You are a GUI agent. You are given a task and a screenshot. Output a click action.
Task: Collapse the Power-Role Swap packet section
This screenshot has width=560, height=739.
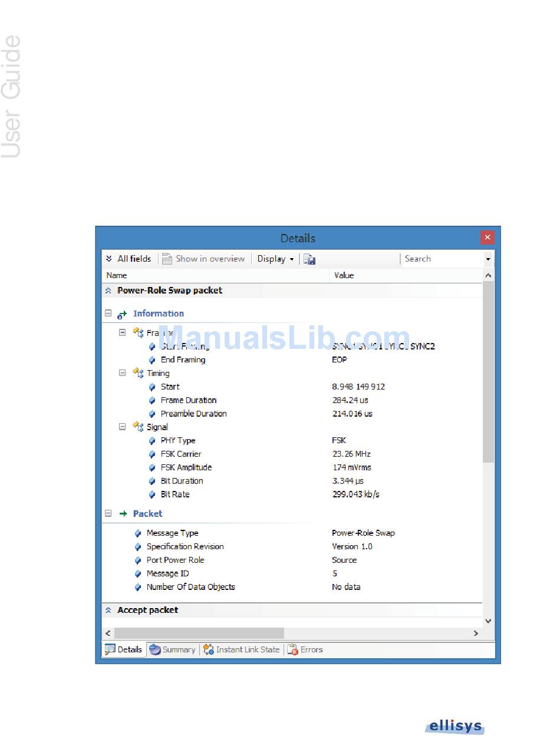pyautogui.click(x=108, y=291)
